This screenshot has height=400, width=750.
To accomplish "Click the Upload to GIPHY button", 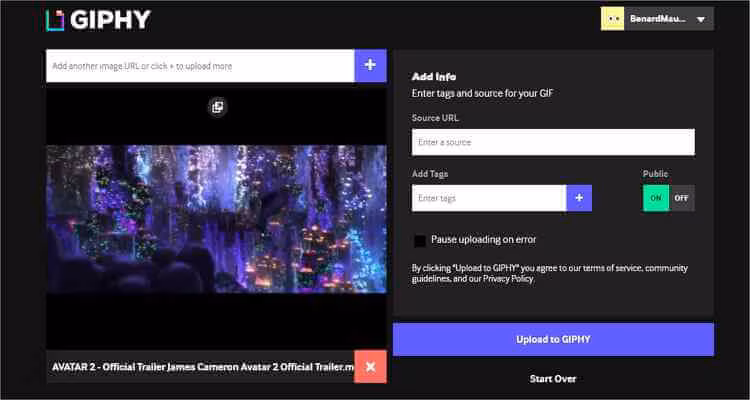I will pos(553,339).
